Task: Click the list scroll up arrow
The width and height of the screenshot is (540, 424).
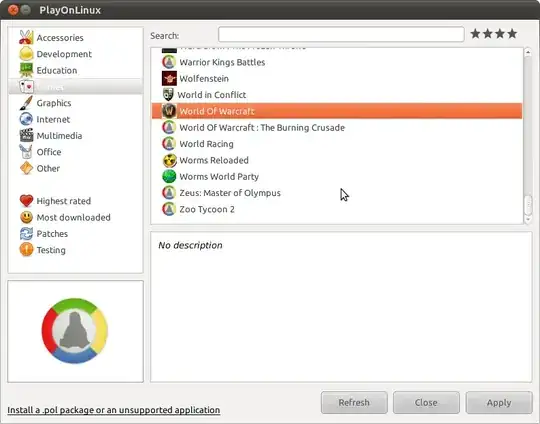Action: coord(528,52)
